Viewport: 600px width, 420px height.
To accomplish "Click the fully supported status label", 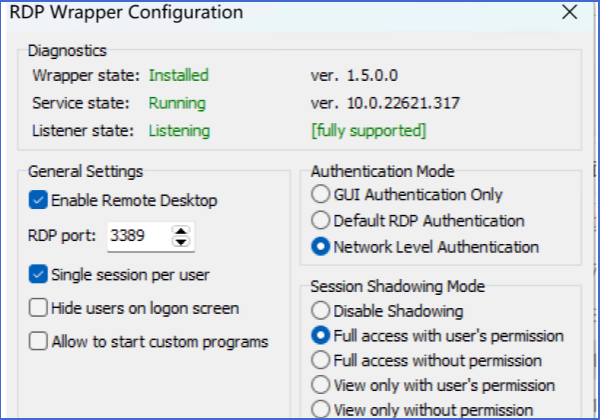I will (369, 131).
